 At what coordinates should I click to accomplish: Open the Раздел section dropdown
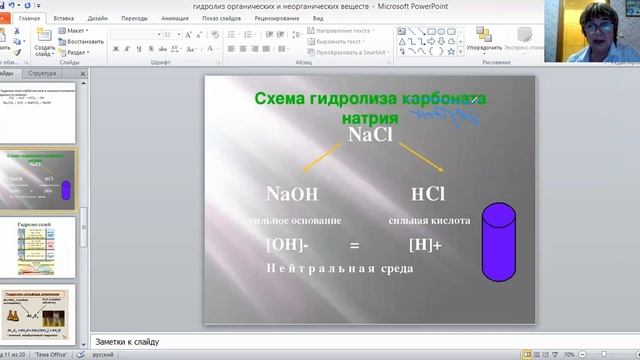tap(74, 52)
